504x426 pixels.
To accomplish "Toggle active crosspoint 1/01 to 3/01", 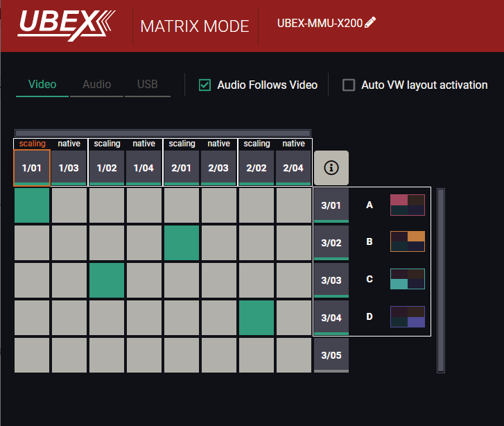I will (32, 205).
